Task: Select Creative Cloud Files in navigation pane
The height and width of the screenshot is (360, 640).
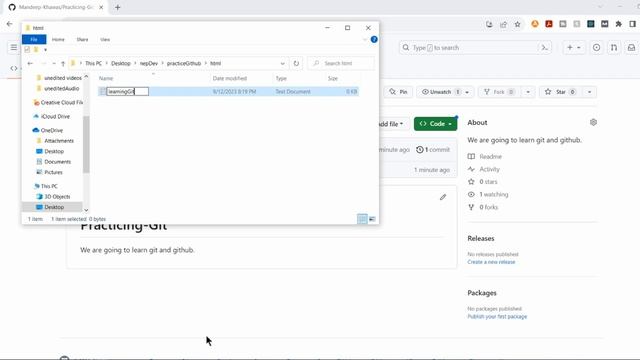Action: point(58,102)
